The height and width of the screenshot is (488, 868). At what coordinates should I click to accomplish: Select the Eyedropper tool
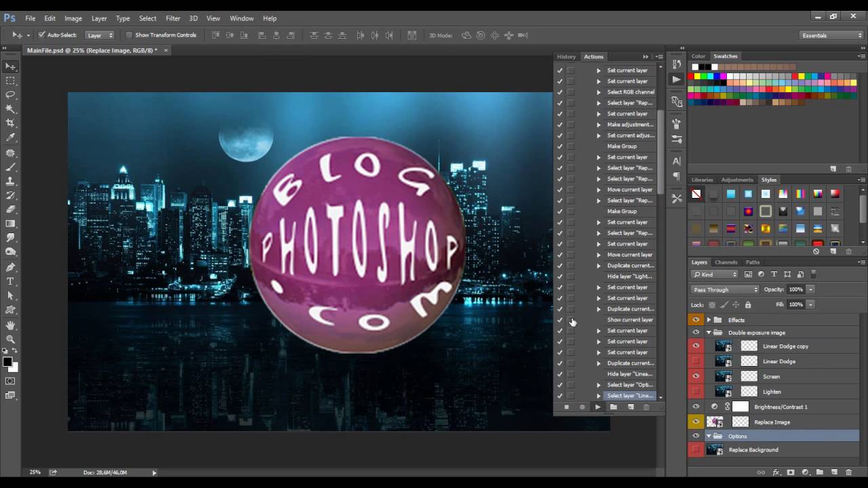point(11,138)
